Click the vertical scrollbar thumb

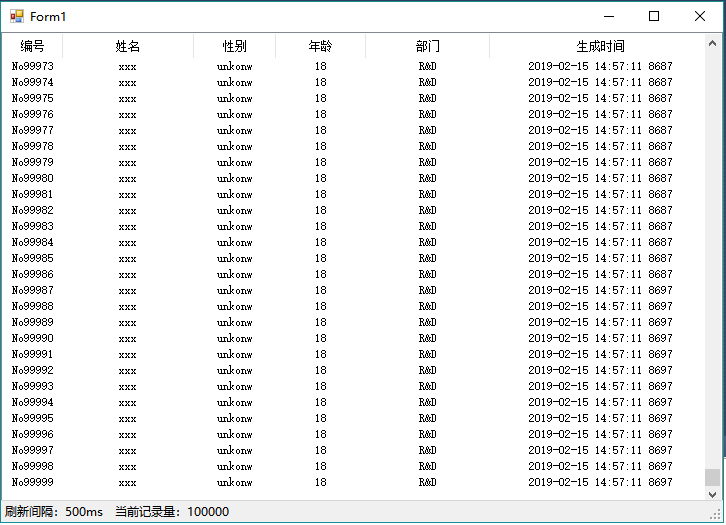point(713,477)
